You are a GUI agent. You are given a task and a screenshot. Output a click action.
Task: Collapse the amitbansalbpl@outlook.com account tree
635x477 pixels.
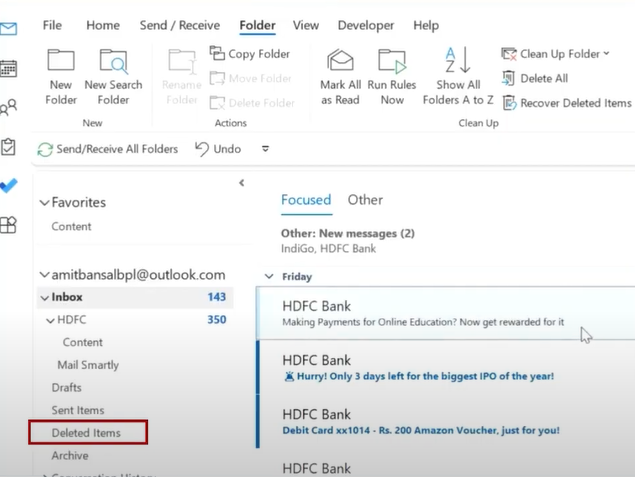pyautogui.click(x=44, y=275)
